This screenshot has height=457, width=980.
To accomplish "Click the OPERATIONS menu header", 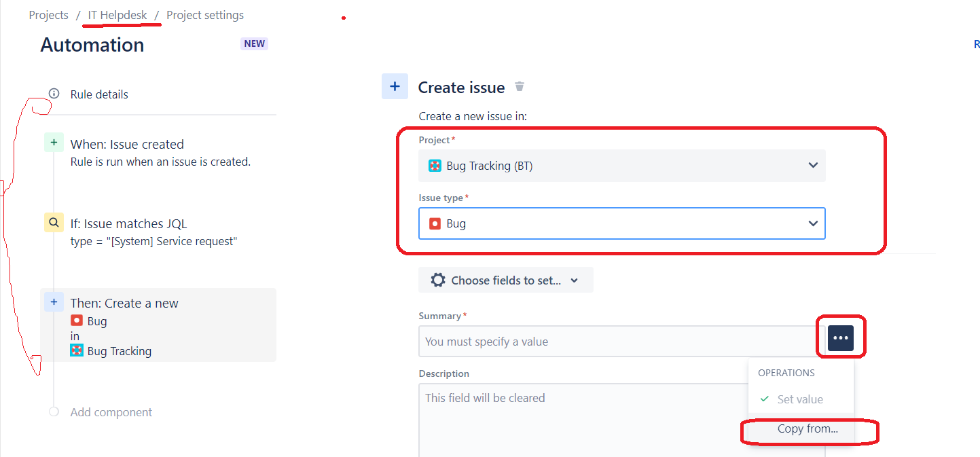I will click(x=786, y=373).
